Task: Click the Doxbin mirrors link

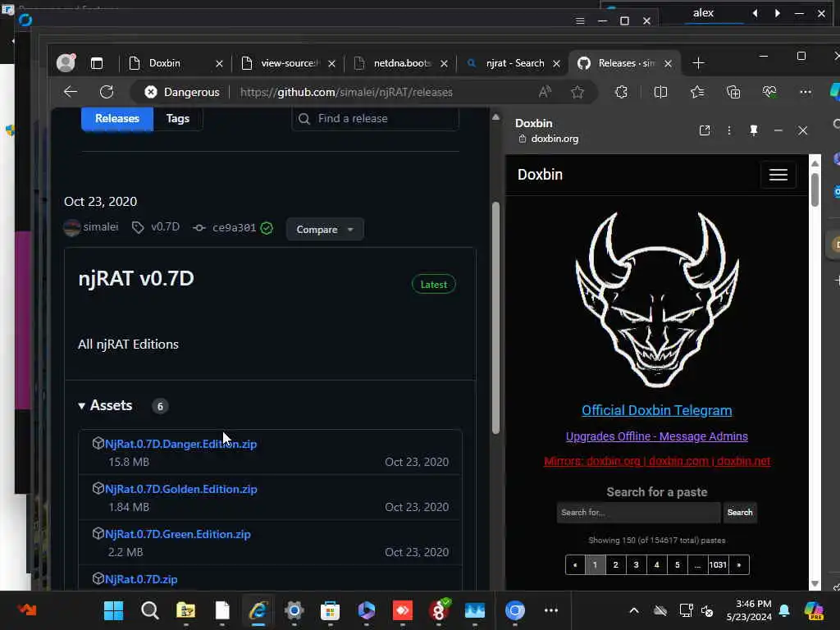Action: click(x=657, y=461)
